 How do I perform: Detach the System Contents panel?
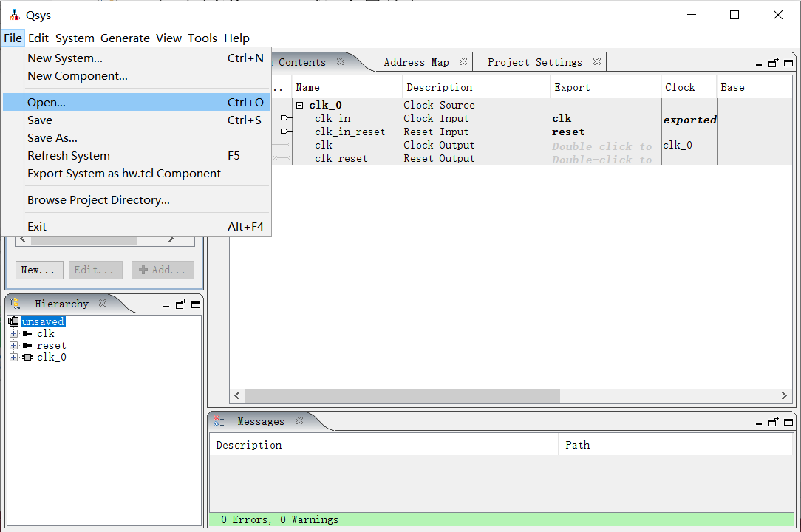click(x=774, y=64)
